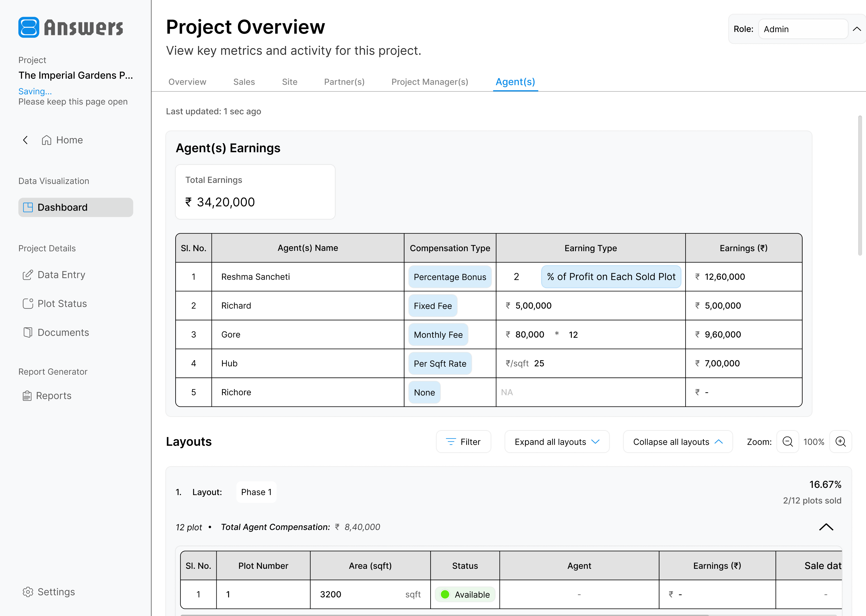
Task: Collapse all layouts
Action: click(x=678, y=442)
